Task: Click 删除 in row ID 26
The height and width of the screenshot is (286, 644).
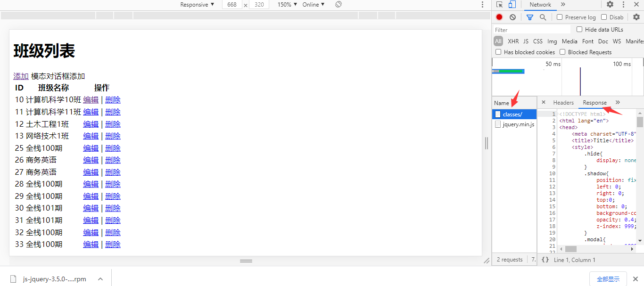Action: pos(113,160)
